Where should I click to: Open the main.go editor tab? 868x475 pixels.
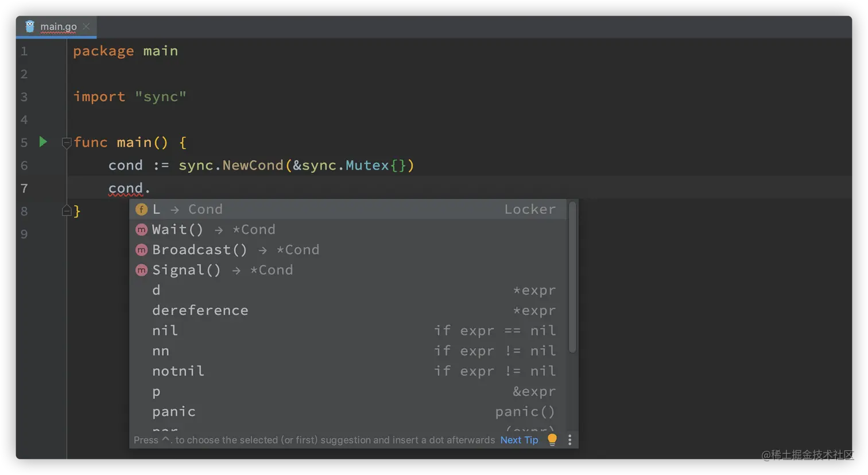[56, 26]
